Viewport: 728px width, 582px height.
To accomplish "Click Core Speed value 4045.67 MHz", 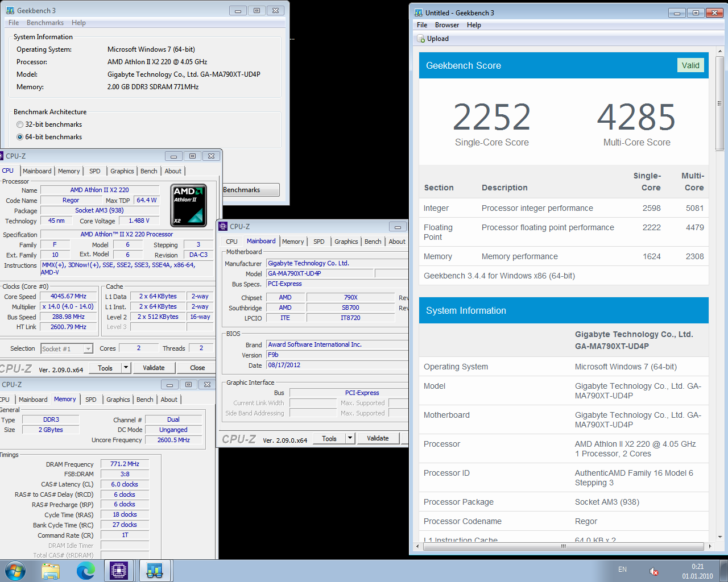I will pyautogui.click(x=68, y=296).
